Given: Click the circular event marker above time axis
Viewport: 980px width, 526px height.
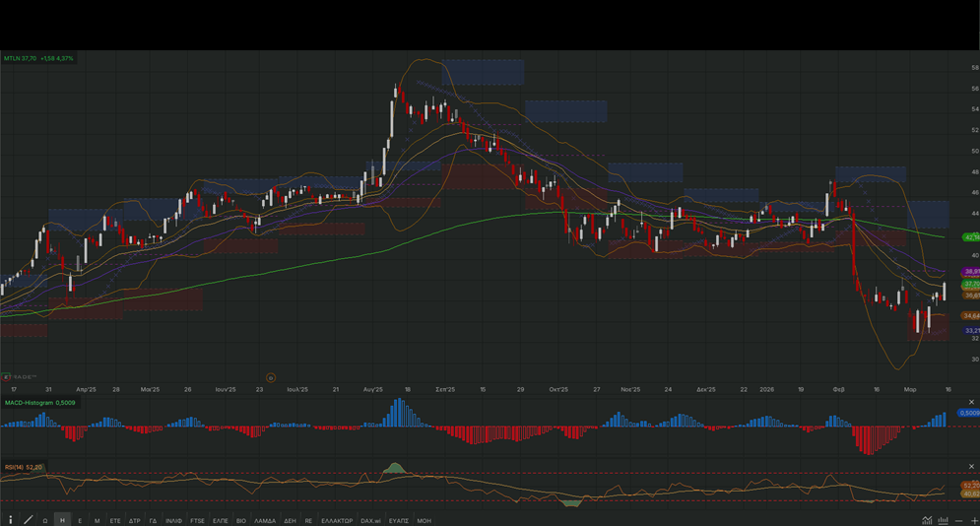Looking at the screenshot, I should click(271, 377).
